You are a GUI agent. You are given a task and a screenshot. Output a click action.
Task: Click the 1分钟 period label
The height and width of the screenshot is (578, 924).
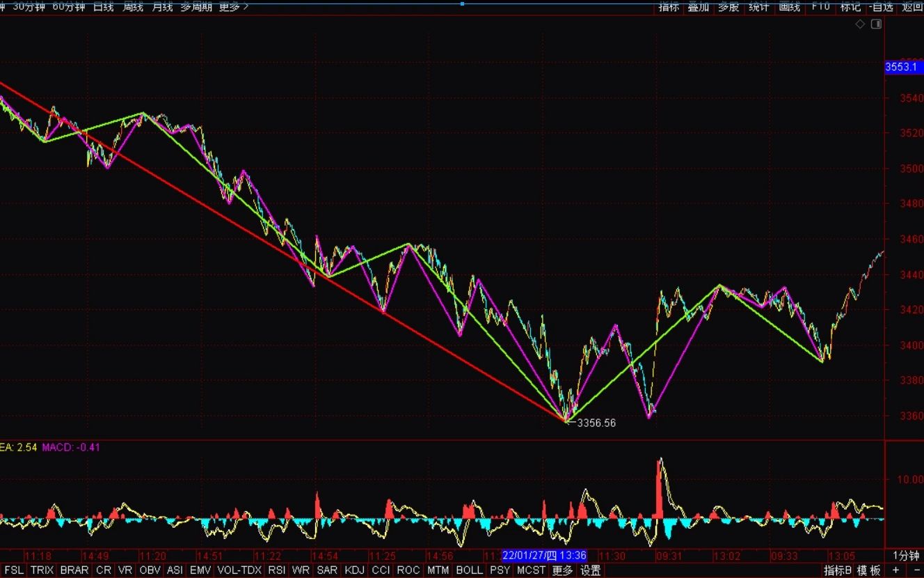[x=906, y=556]
